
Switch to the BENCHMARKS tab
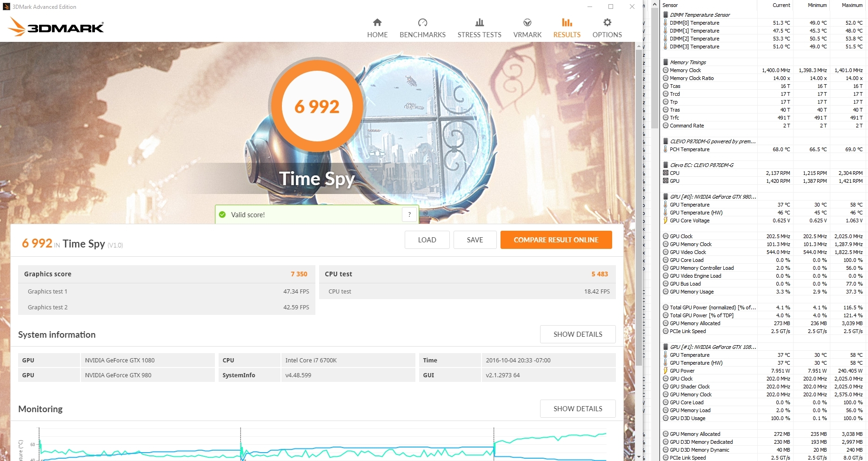(422, 28)
